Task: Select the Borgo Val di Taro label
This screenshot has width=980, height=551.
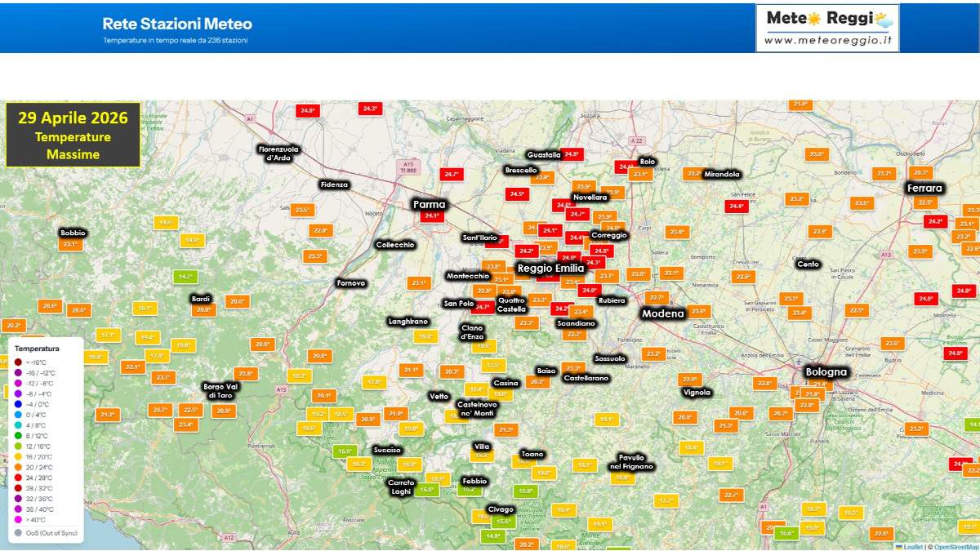Action: pyautogui.click(x=220, y=390)
